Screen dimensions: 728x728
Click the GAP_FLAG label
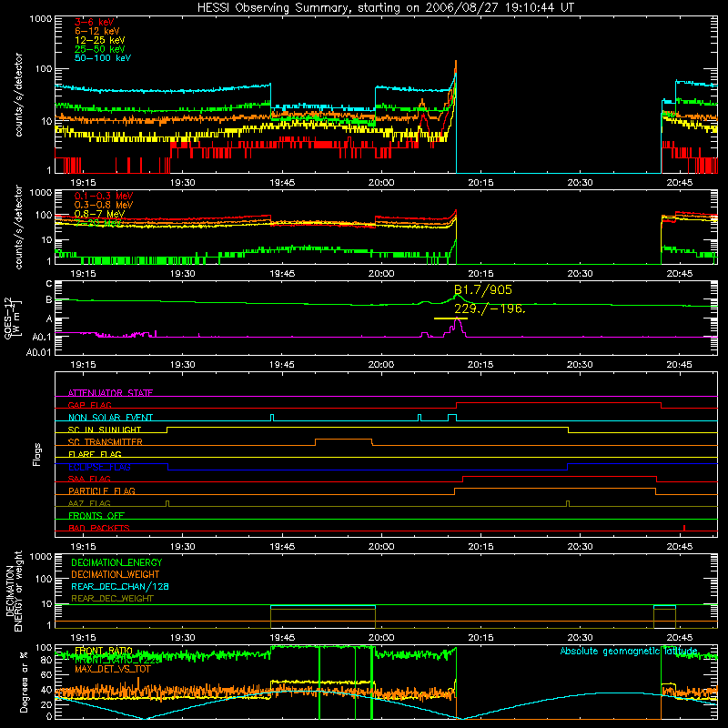click(89, 405)
